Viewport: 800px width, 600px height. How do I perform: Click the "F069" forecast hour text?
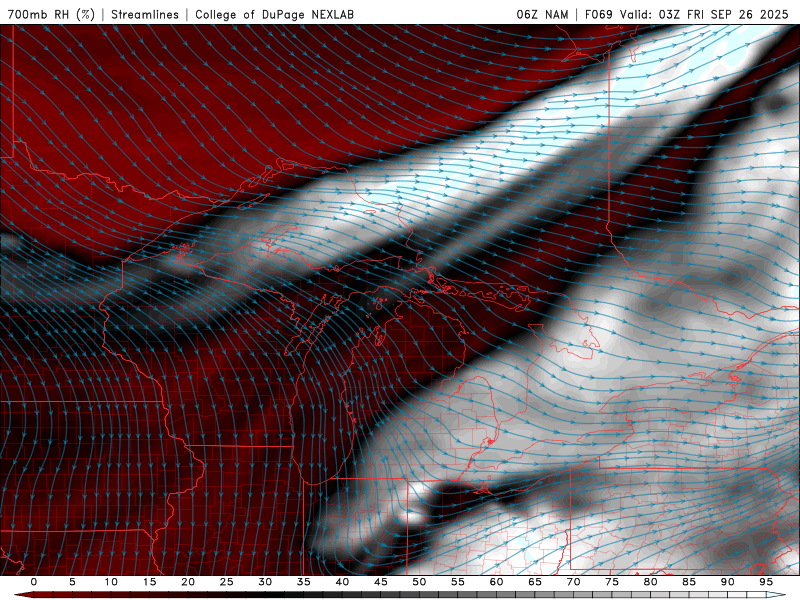[x=598, y=14]
